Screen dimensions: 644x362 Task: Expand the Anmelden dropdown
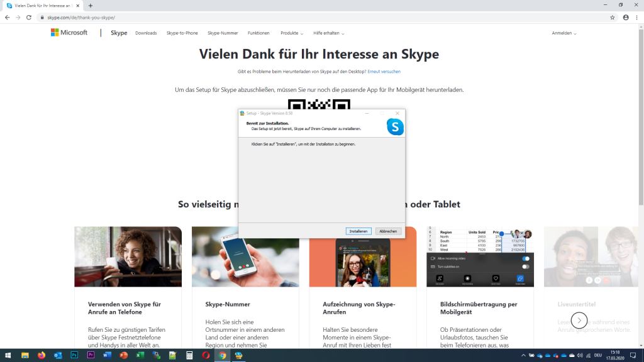click(564, 33)
